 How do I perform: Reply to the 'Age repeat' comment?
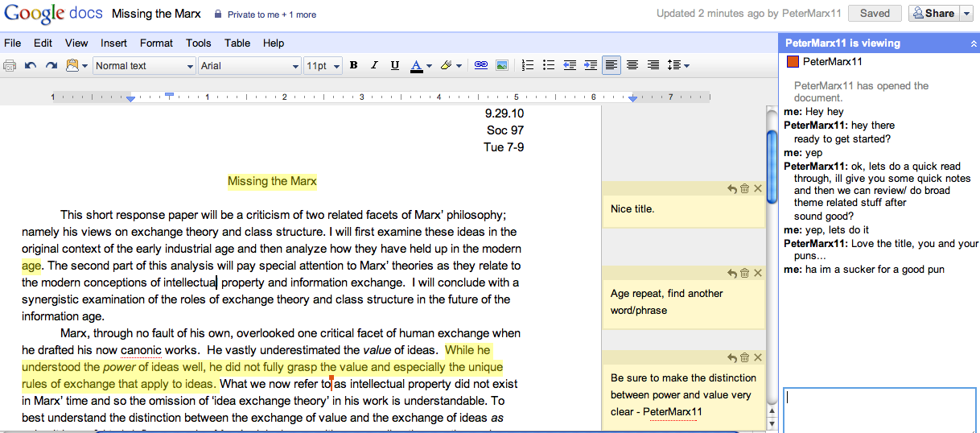pos(731,274)
